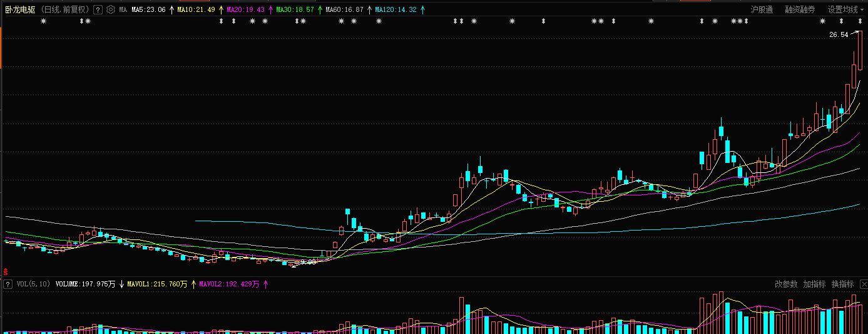Click 改参数 to change indicator parameters
The height and width of the screenshot is (334, 868).
pos(786,284)
